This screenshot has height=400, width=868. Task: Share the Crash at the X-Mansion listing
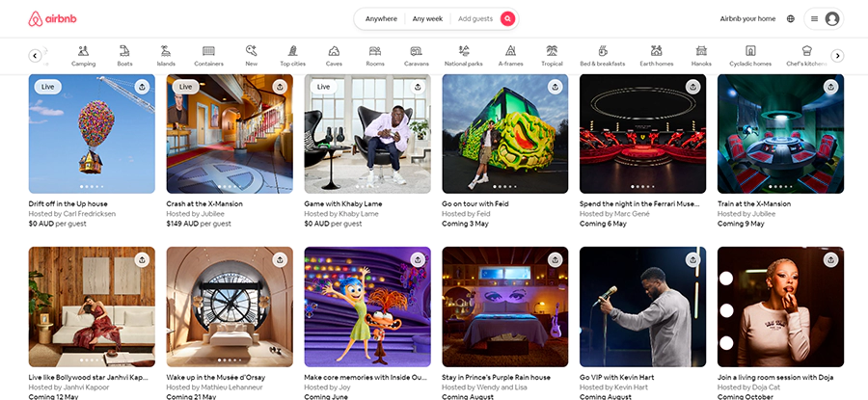click(280, 87)
